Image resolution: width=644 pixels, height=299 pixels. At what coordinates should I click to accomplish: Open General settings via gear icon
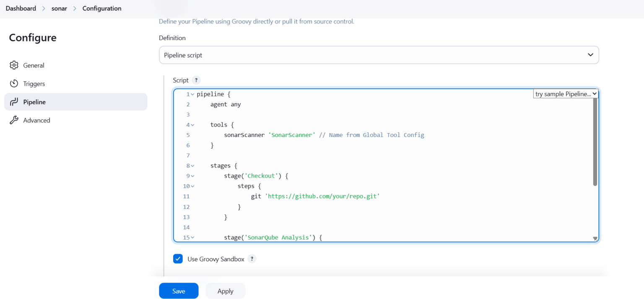pos(14,65)
